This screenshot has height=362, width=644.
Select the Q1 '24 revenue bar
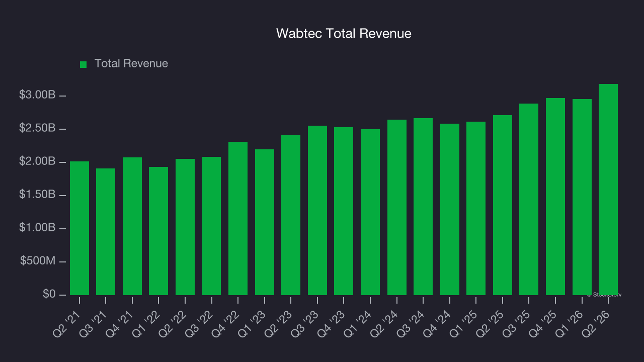pyautogui.click(x=370, y=212)
